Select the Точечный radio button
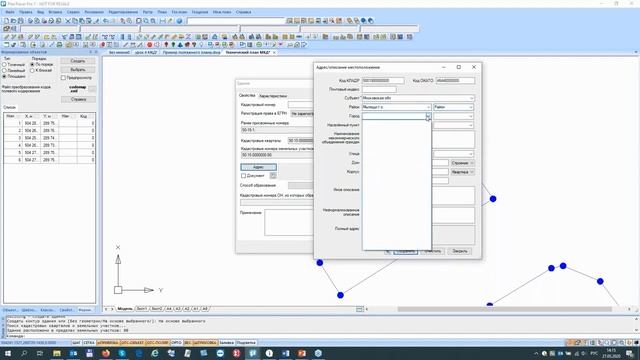Screen dimensions: 640x360 4,64
